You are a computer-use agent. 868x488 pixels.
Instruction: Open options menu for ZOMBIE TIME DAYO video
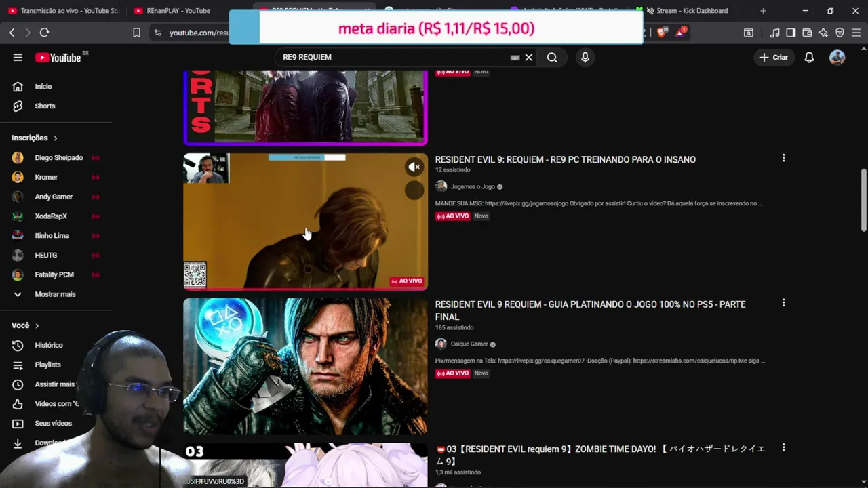click(x=783, y=448)
